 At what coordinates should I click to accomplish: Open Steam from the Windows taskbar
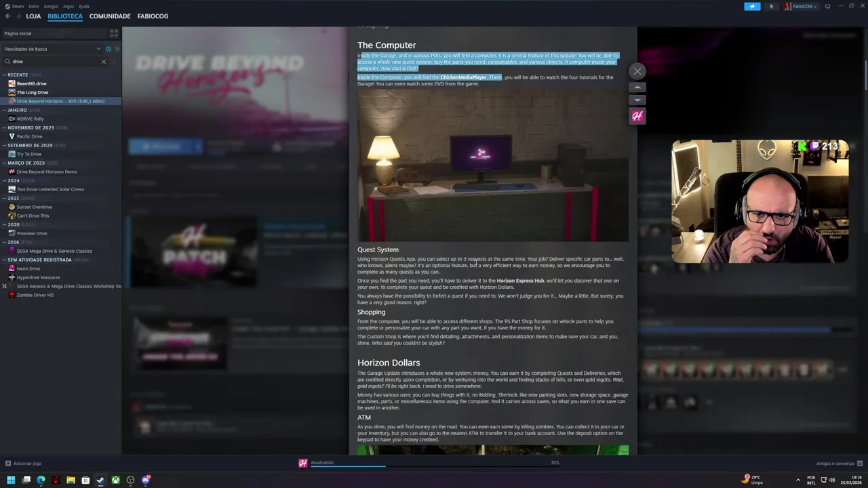[x=100, y=480]
